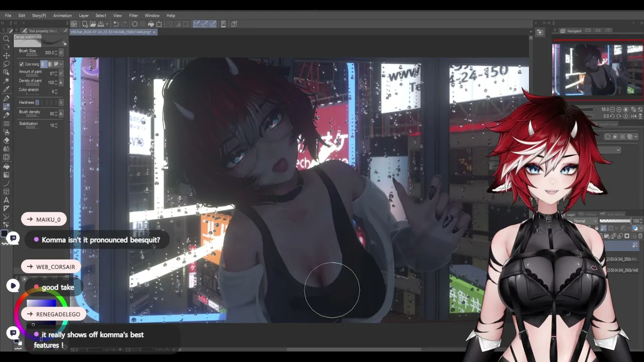
Task: Open the Story(P) menu
Action: (39, 16)
